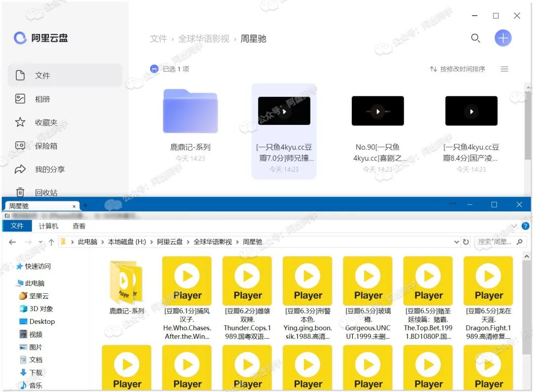Click Explorer back arrow
Image resolution: width=533 pixels, height=392 pixels.
pos(12,242)
